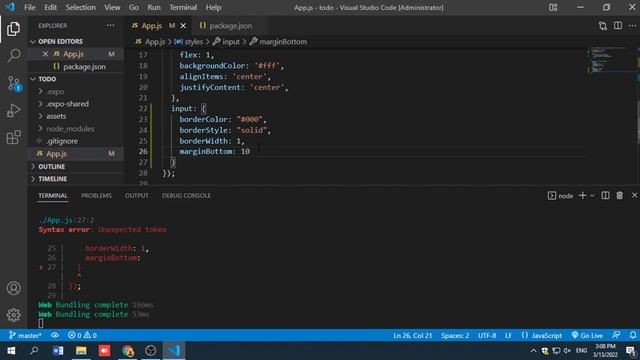Customize layout icon in title bar

click(553, 7)
